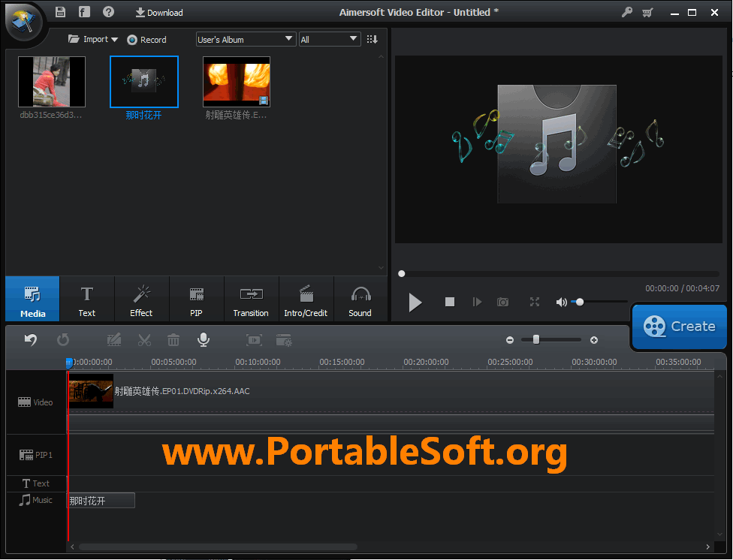The image size is (733, 560).
Task: Switch to the Effect tab
Action: coord(141,299)
